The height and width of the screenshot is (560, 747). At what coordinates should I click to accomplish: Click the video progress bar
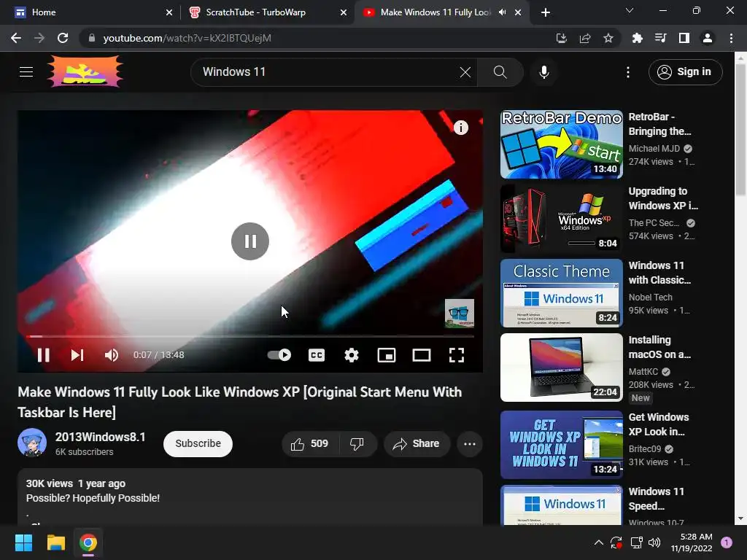(x=250, y=336)
